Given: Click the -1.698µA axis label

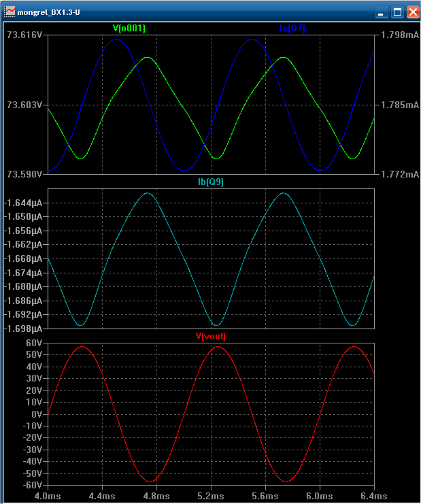Looking at the screenshot, I should (x=23, y=329).
